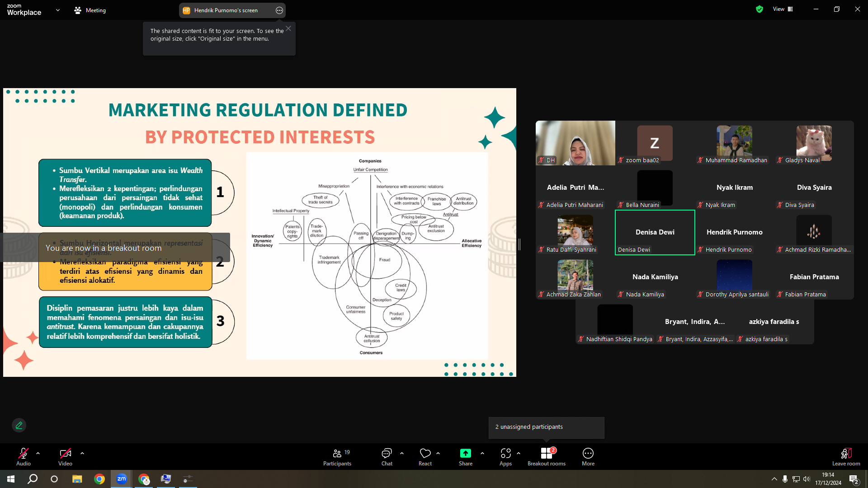
Task: Select zoom baa02 participant tile
Action: click(655, 143)
